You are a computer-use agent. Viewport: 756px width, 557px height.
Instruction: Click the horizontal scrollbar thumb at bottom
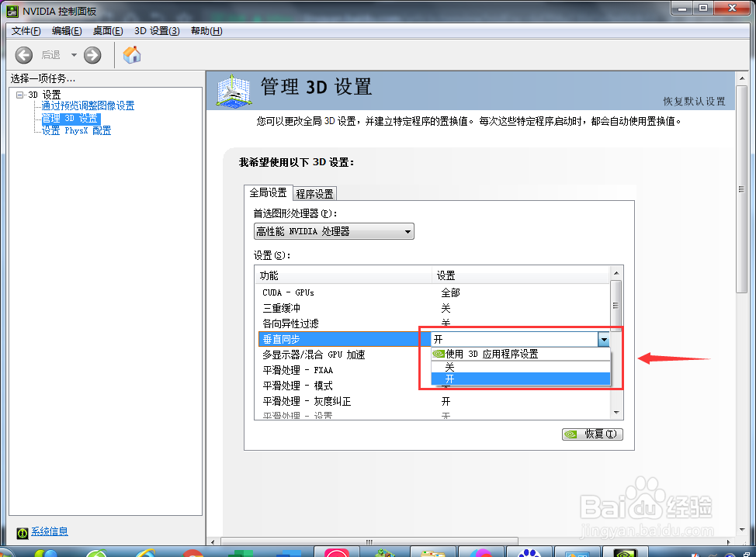[369, 541]
